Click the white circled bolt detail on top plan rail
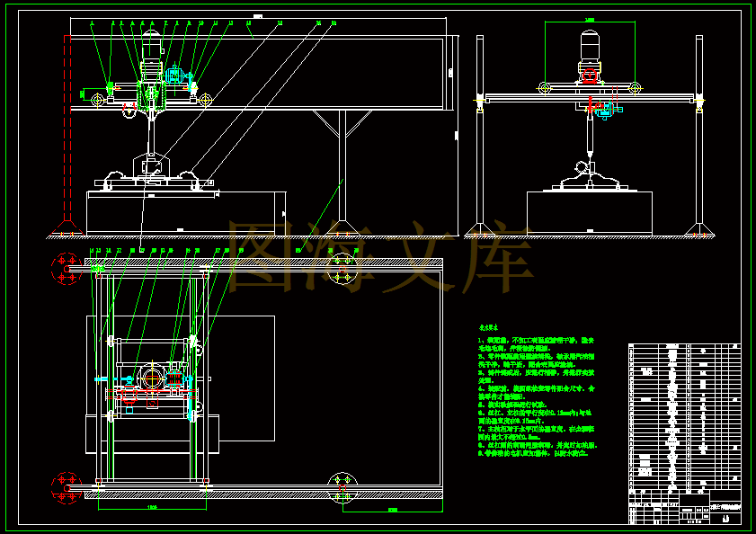The width and height of the screenshot is (756, 534). 342,269
